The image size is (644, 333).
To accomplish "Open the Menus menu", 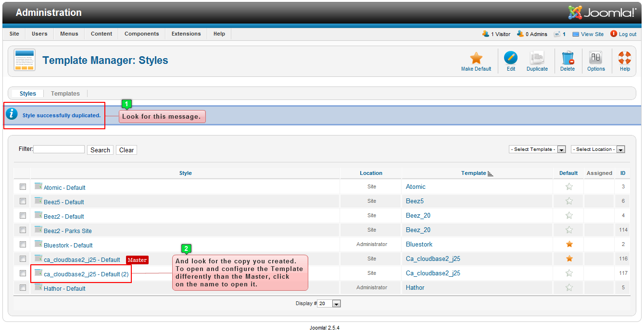I will 69,34.
